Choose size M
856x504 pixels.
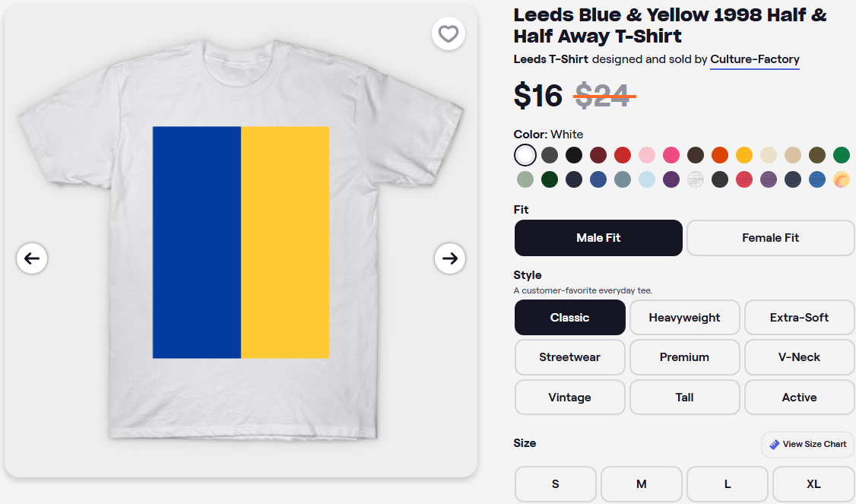click(x=642, y=484)
